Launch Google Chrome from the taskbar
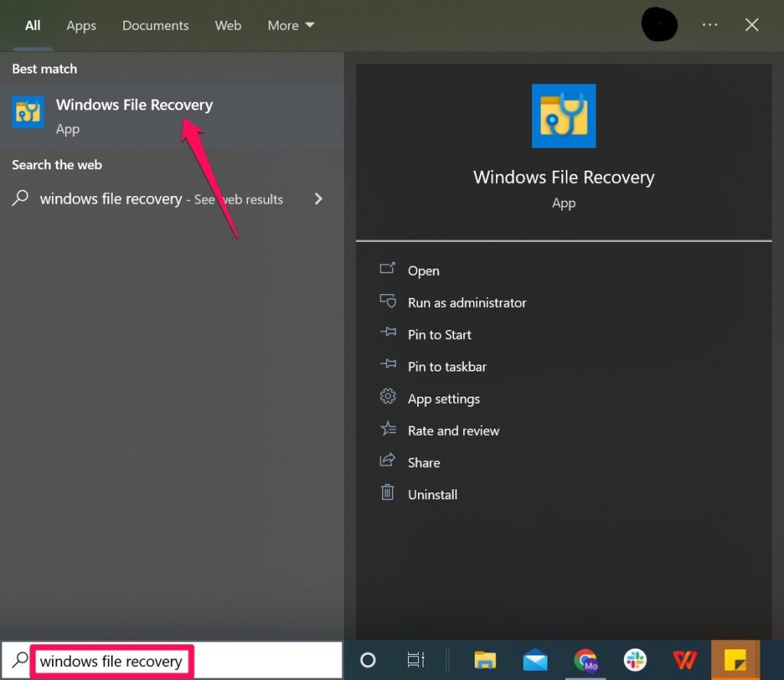 586,659
